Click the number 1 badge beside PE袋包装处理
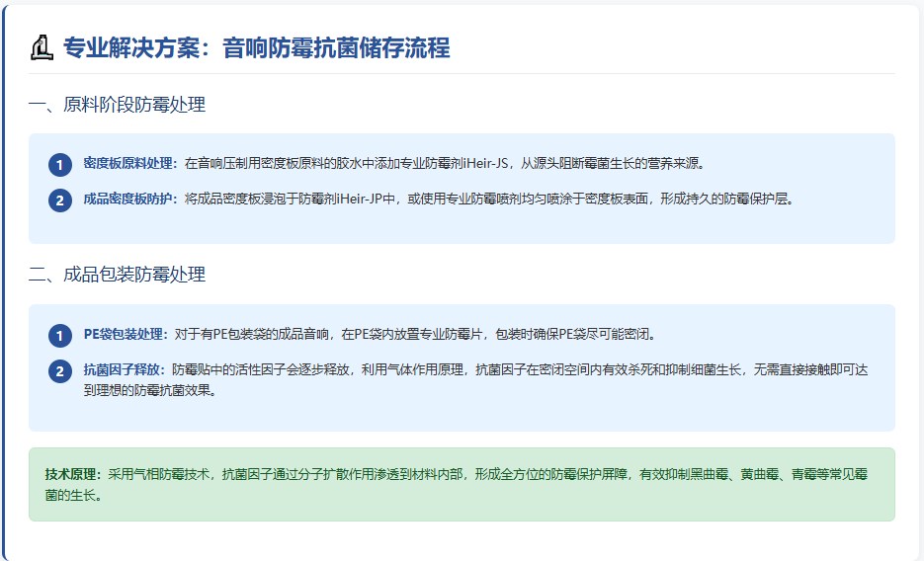The width and height of the screenshot is (924, 561). 60,336
